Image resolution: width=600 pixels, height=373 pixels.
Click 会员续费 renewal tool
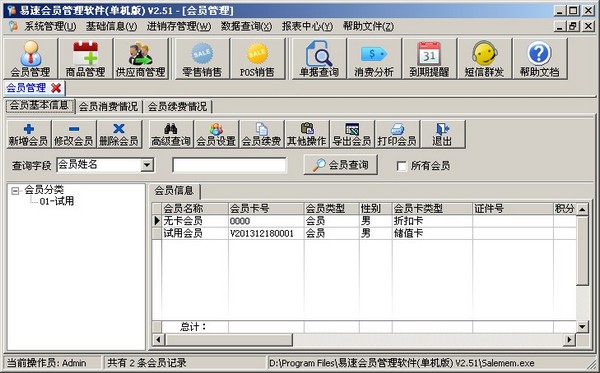[x=261, y=134]
